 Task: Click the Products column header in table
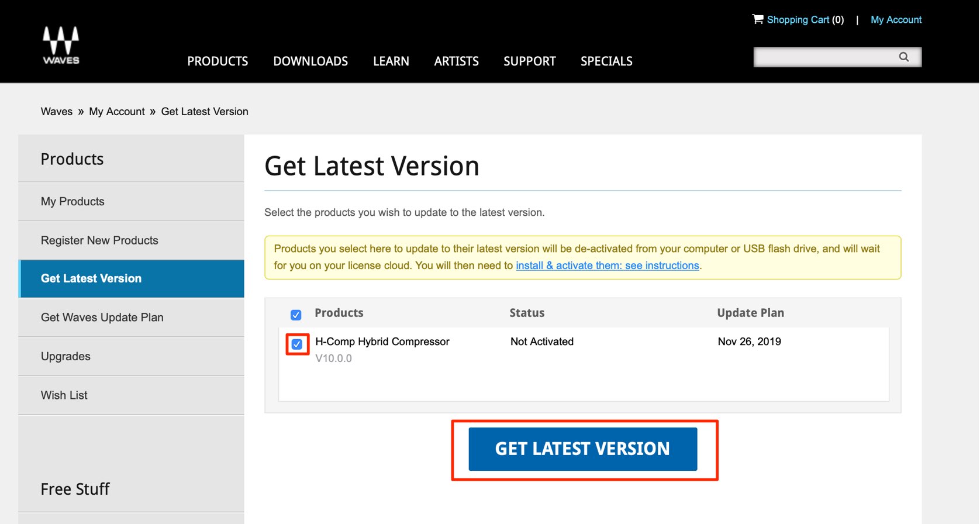pos(339,313)
